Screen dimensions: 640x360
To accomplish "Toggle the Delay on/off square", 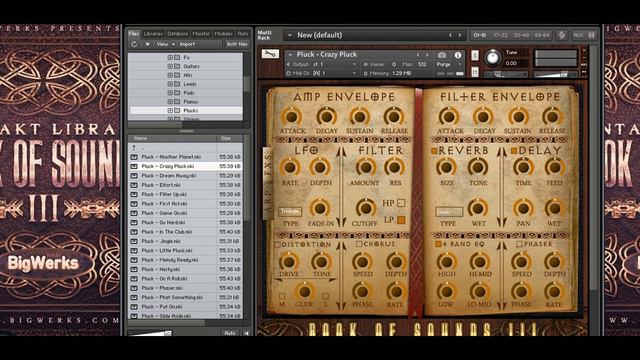I will click(x=514, y=151).
